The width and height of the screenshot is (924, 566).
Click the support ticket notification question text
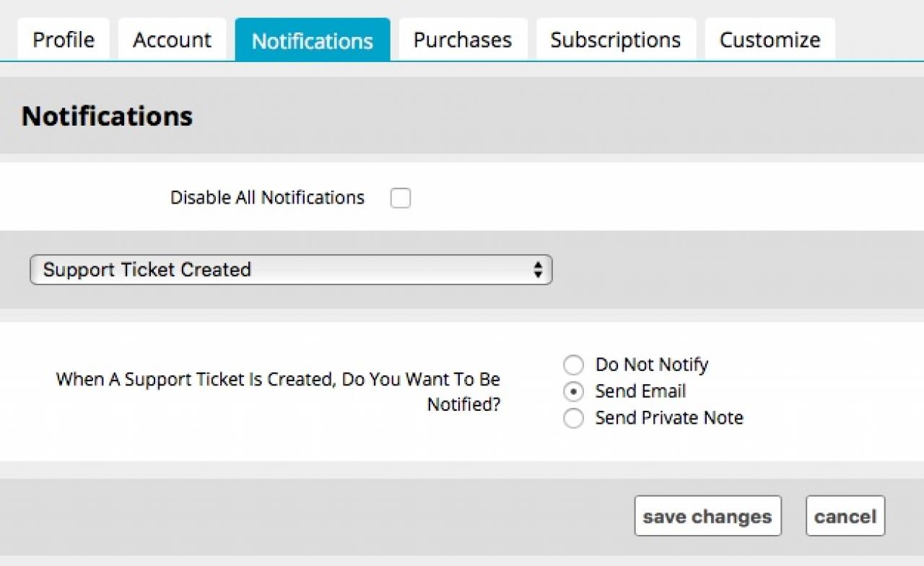(x=278, y=392)
